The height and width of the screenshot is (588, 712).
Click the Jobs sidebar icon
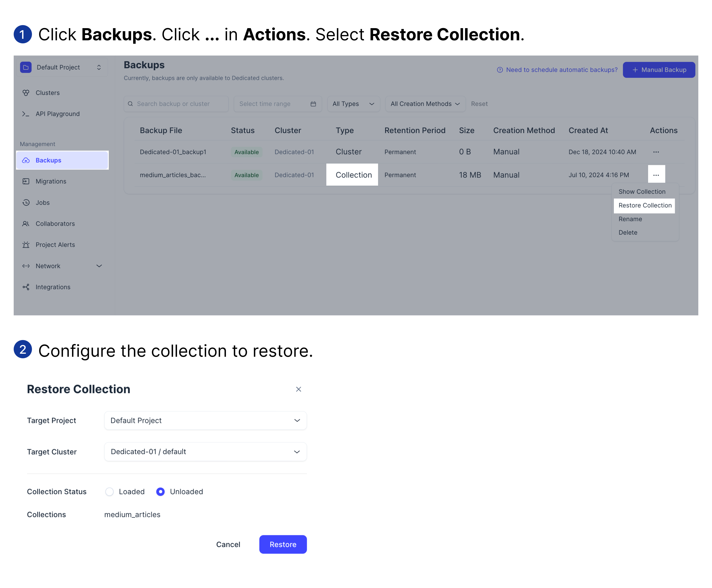[26, 202]
